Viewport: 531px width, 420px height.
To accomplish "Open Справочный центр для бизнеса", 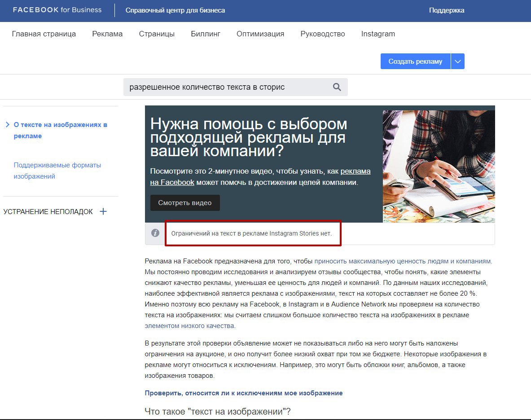I will pos(175,10).
